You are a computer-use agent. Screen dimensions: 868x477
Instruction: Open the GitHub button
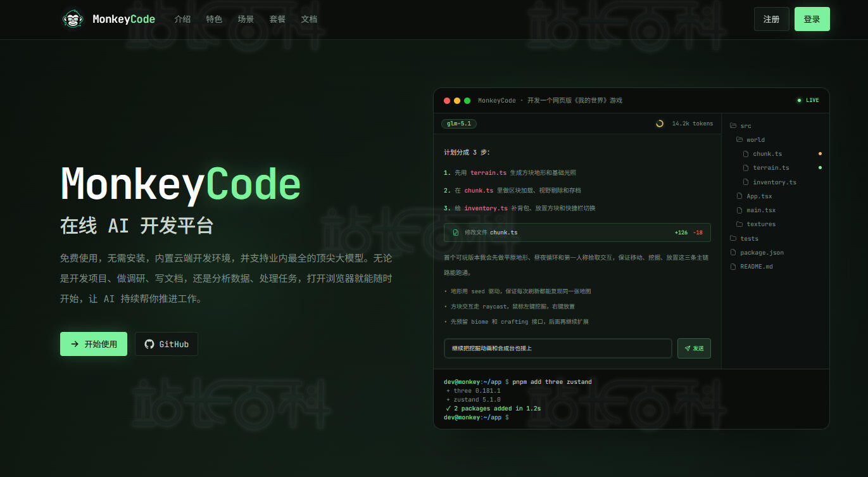tap(167, 344)
